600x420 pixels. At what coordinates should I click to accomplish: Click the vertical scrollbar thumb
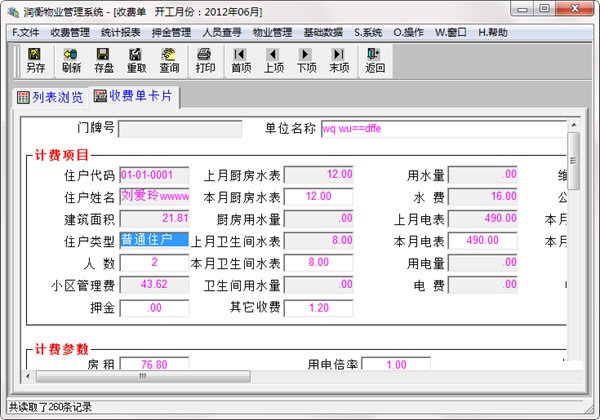(x=573, y=161)
